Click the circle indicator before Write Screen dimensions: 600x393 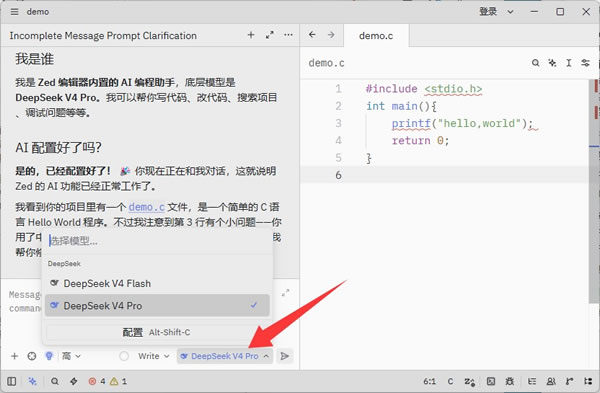(124, 356)
